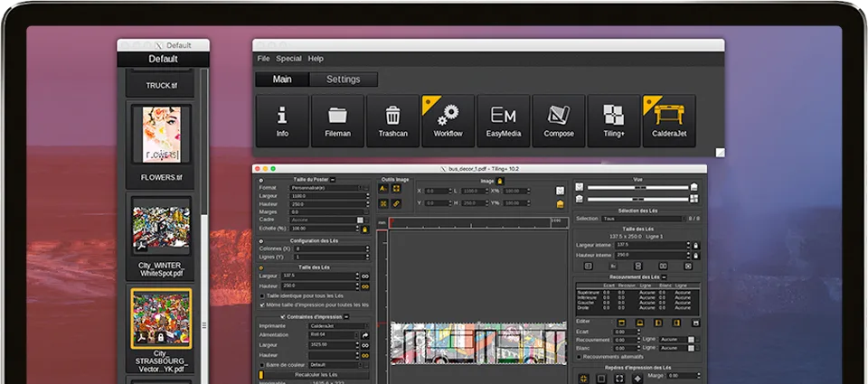Viewport: 868px width, 384px height.
Task: Select the FLOWERS.tif thumbnail
Action: click(161, 135)
